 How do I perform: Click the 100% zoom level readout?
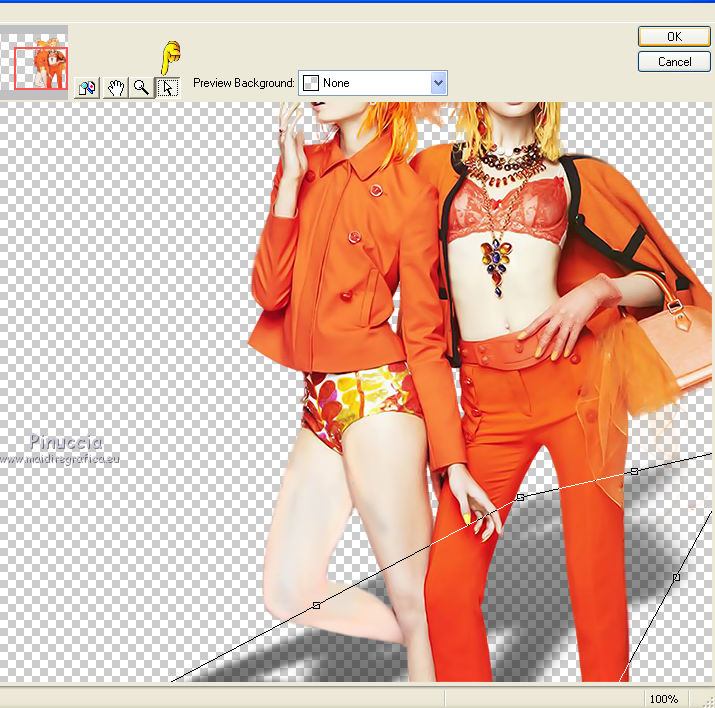click(x=663, y=698)
